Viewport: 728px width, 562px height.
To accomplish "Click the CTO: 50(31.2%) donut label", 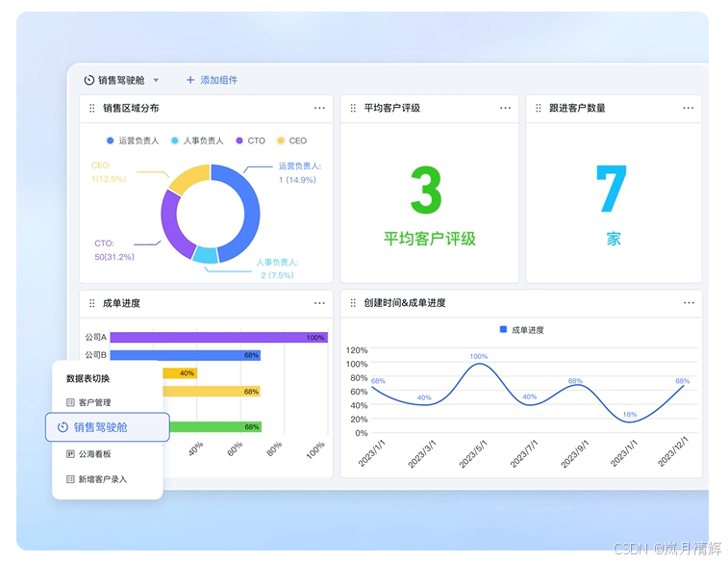I will 114,250.
